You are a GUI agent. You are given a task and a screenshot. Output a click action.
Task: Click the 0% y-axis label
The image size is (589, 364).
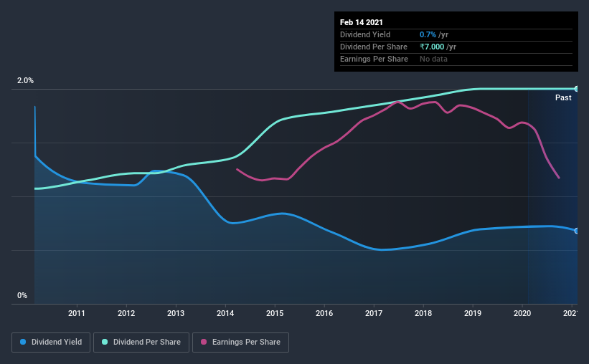coord(22,296)
